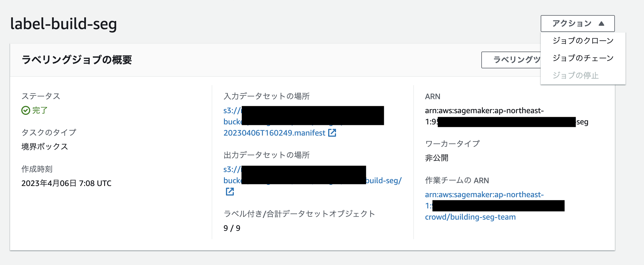Click the green 完了 status check icon
This screenshot has width=644, height=265.
pos(26,110)
